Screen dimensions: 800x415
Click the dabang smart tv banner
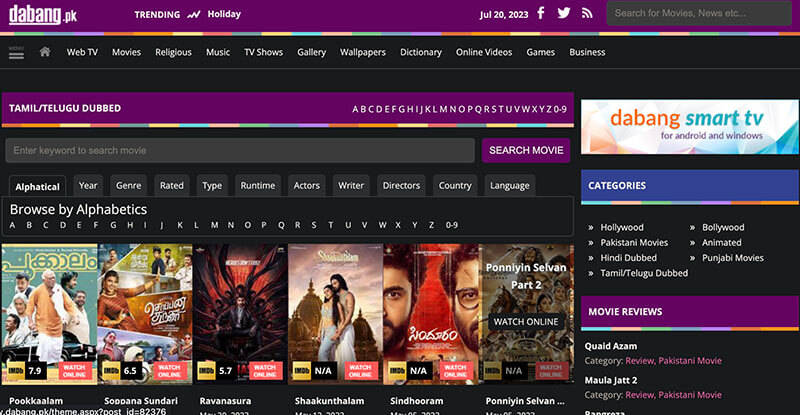click(689, 126)
